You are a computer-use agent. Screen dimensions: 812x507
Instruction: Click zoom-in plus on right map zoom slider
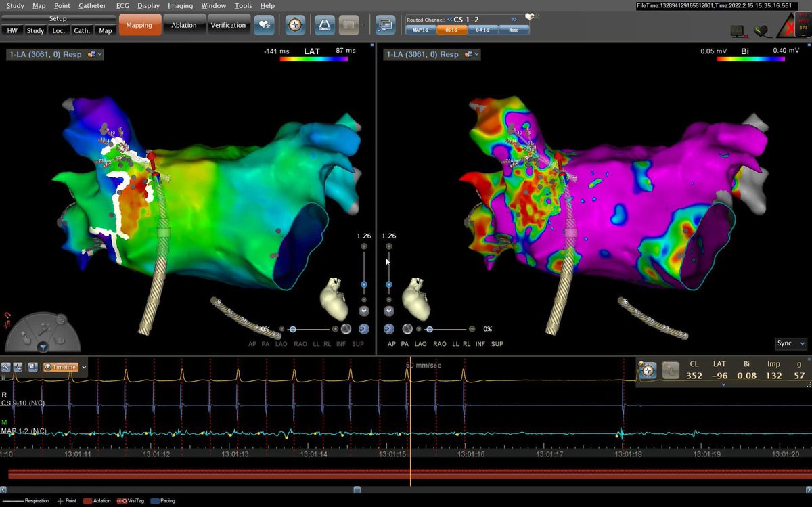pos(389,246)
